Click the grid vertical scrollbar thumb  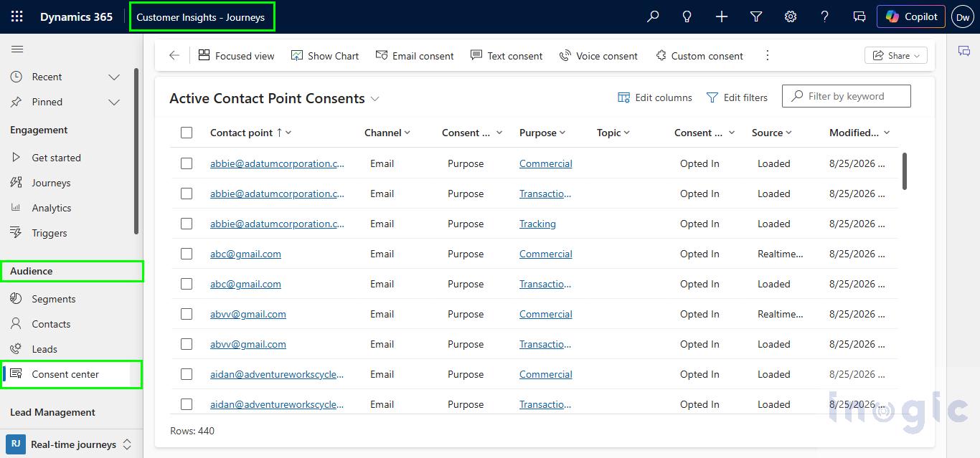(x=905, y=171)
